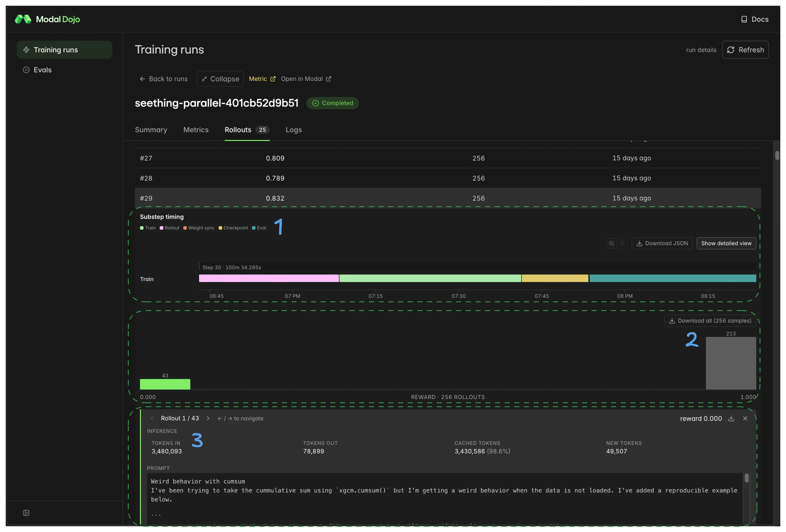Switch to the Logs tab
This screenshot has height=532, width=786.
tap(294, 130)
